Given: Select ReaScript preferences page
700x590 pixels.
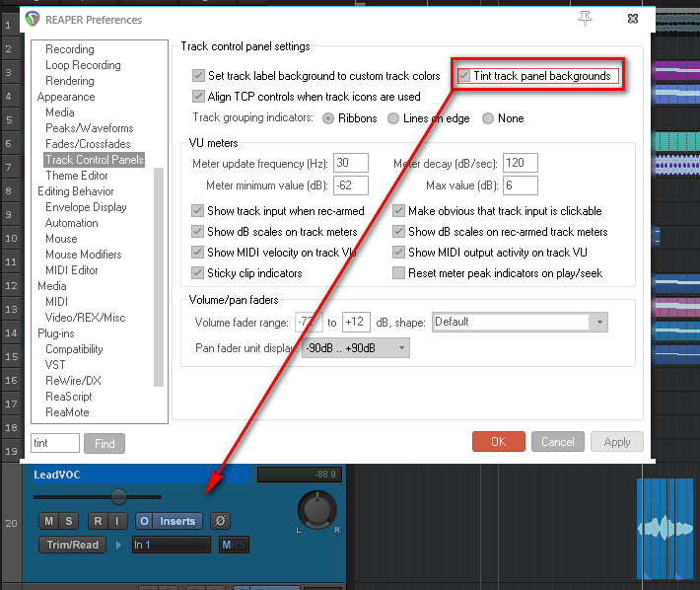Looking at the screenshot, I should 69,397.
